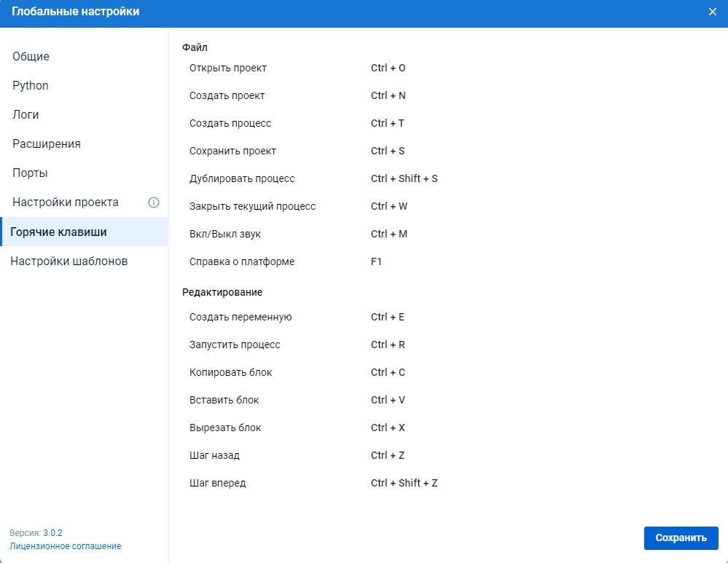Click the Закрыть текущий процесс label

253,207
